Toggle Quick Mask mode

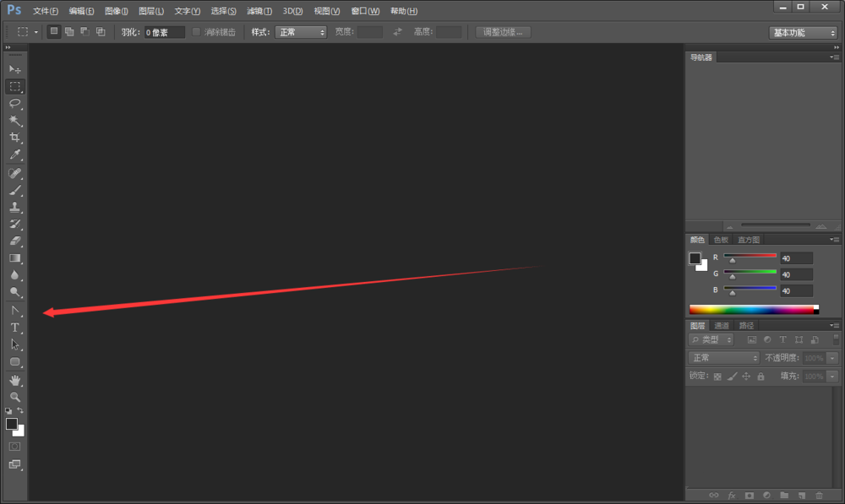[x=15, y=447]
